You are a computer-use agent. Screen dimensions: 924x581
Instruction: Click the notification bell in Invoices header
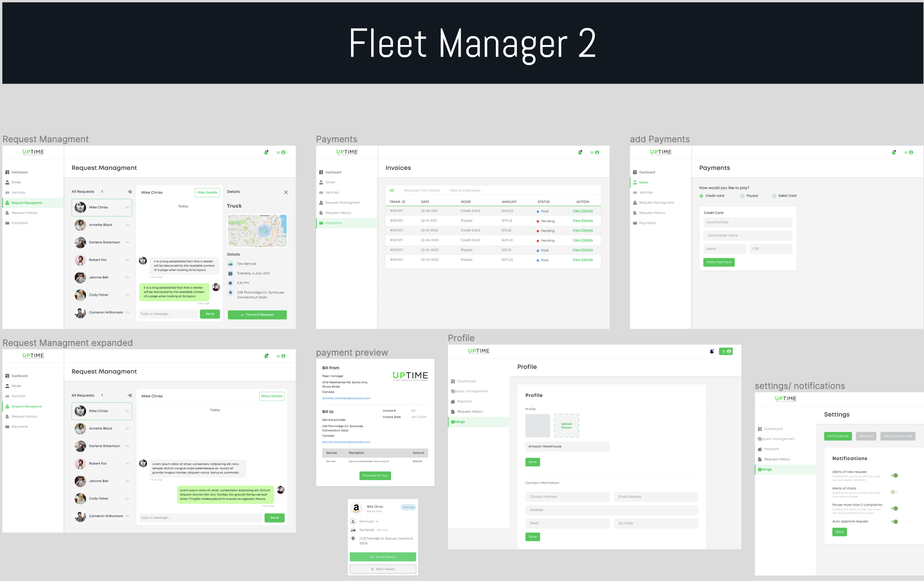[x=580, y=152]
